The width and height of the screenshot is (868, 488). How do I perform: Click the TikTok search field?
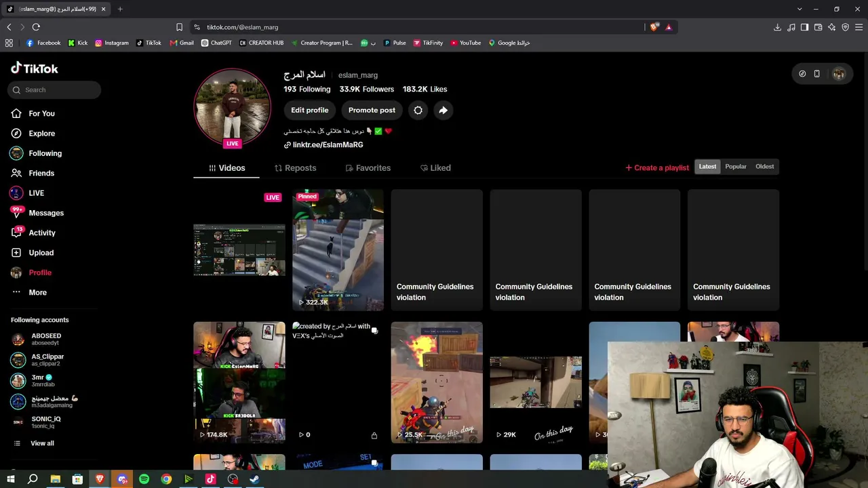(55, 89)
